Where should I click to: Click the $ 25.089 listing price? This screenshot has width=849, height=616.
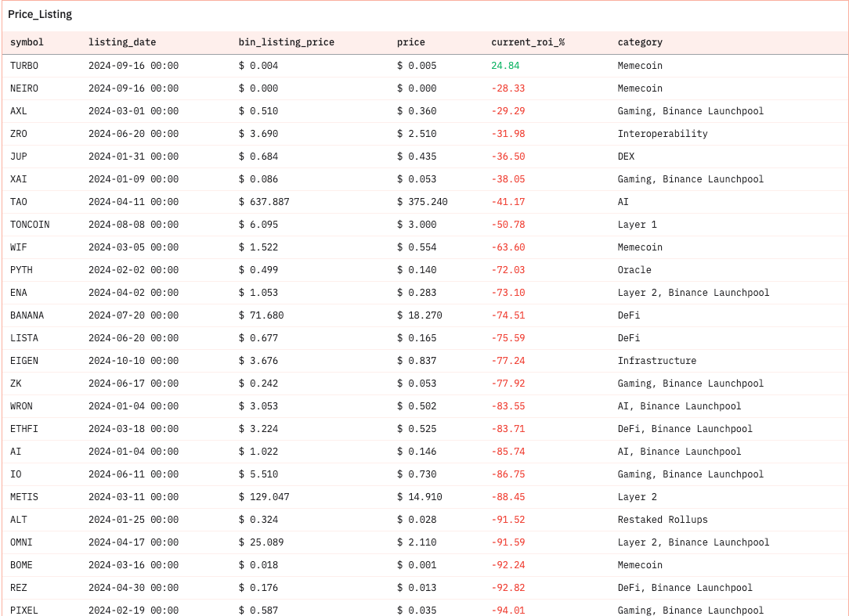(x=261, y=543)
